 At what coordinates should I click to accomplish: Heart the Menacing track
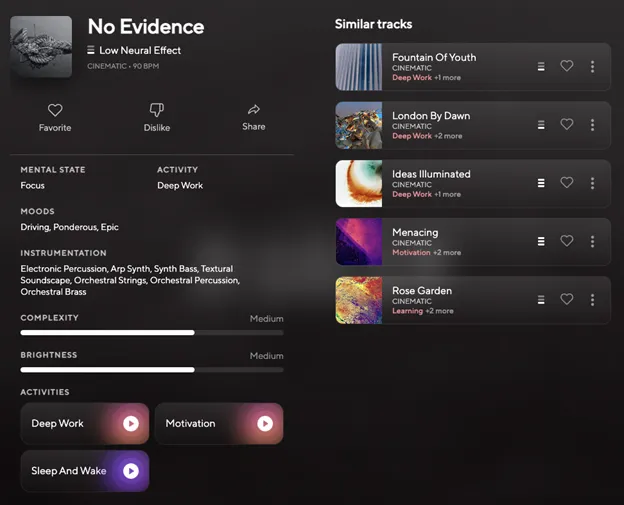pos(567,241)
